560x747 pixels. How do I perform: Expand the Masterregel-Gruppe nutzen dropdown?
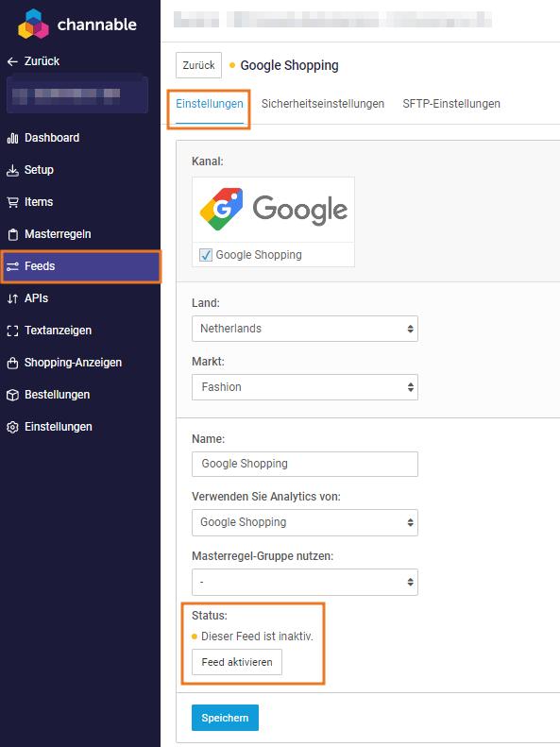[x=305, y=582]
